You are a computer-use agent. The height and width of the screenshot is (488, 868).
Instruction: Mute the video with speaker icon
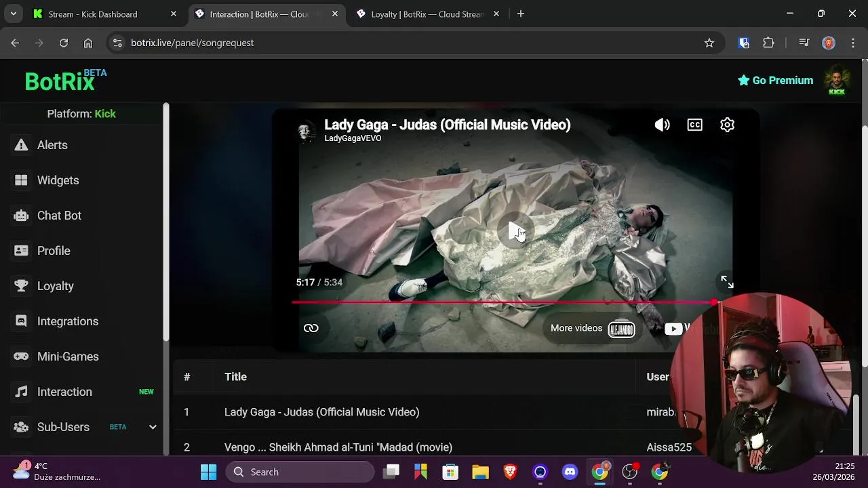coord(663,125)
